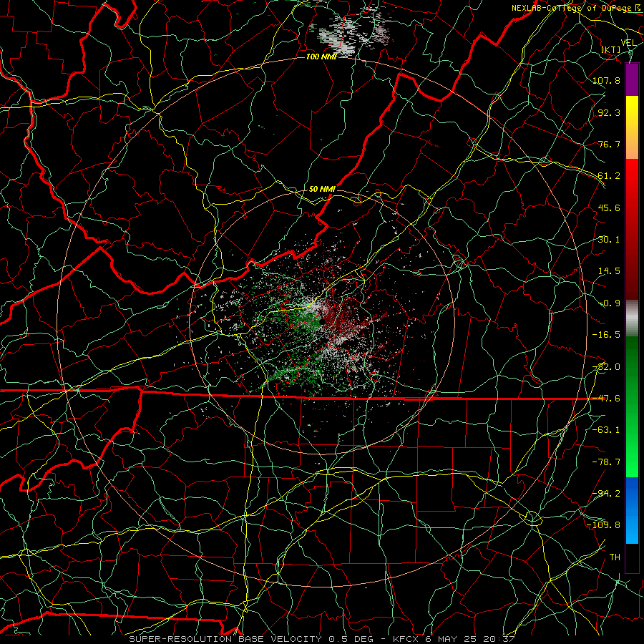Select the -32.0 velocity scale label
This screenshot has height=644, width=644.
click(x=606, y=367)
